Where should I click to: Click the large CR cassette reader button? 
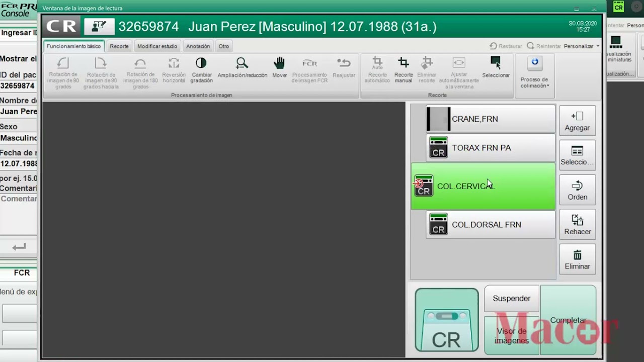click(x=447, y=320)
